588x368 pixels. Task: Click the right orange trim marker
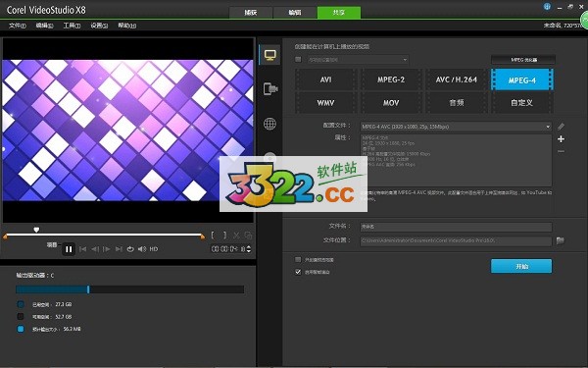click(203, 237)
